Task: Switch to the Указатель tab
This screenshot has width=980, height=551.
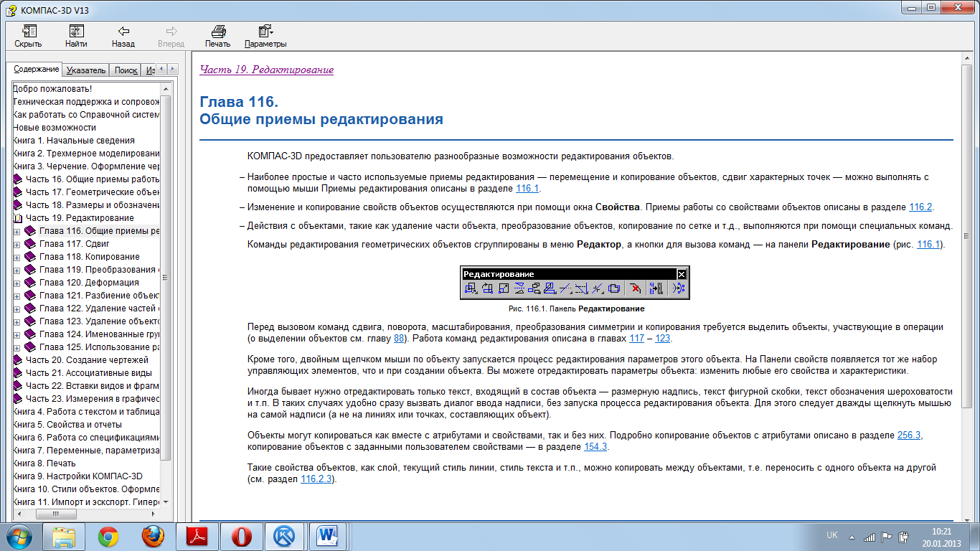Action: pos(86,70)
